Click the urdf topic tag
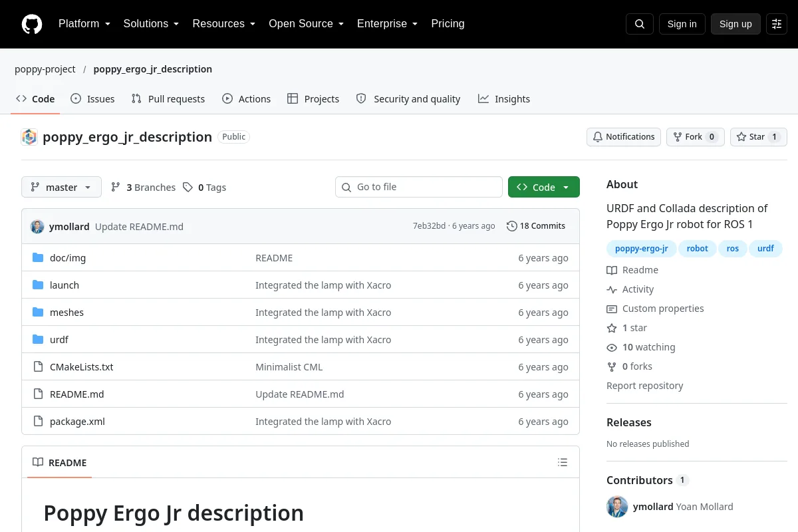 (765, 249)
